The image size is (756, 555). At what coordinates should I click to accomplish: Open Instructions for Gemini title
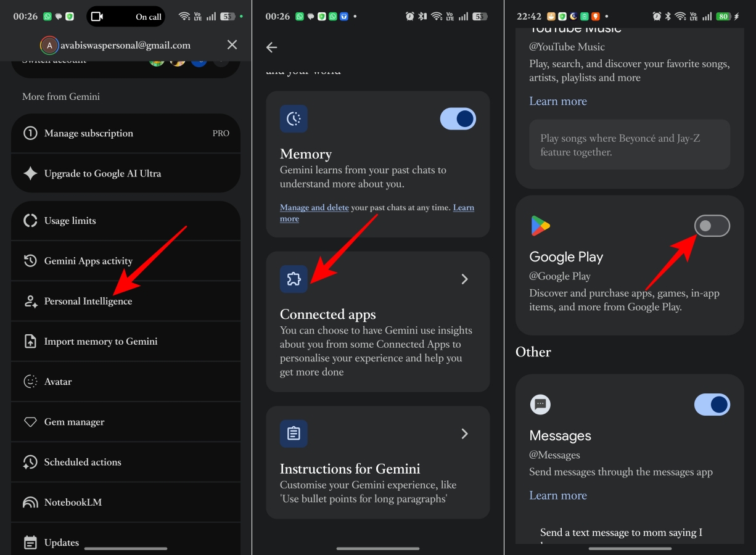(x=350, y=469)
